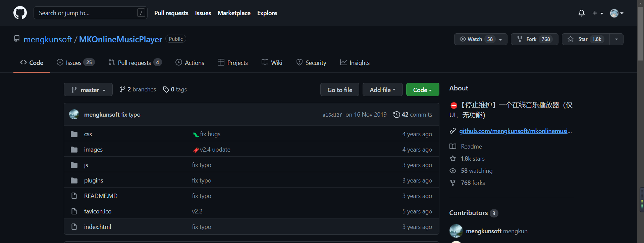Open Contributors section heading
644x243 pixels.
(x=474, y=213)
